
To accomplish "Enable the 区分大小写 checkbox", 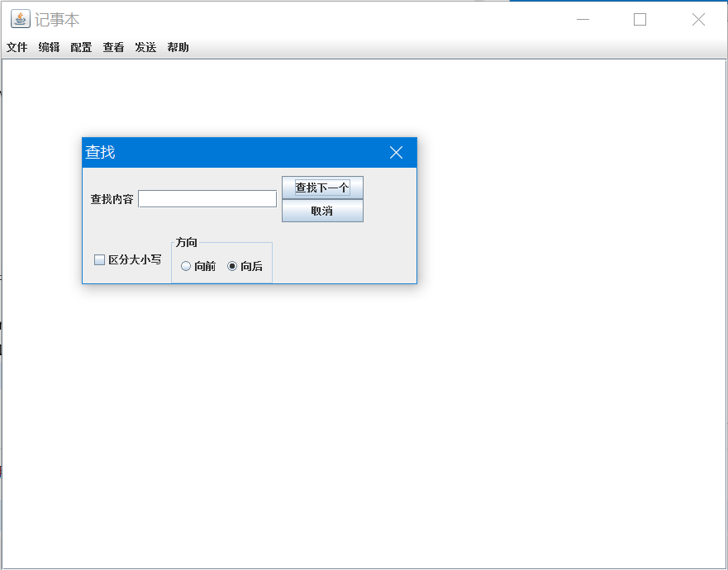I will pyautogui.click(x=99, y=260).
